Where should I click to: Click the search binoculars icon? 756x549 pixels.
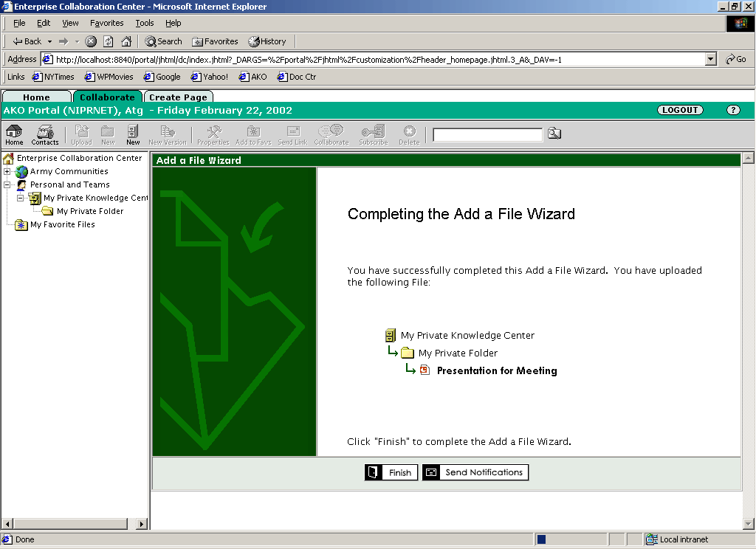coord(554,134)
